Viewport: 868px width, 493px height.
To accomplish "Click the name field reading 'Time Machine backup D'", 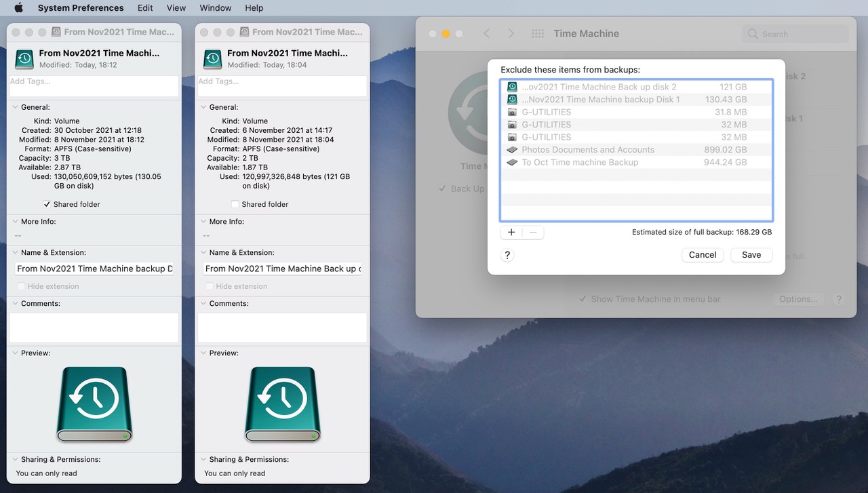I will point(94,269).
